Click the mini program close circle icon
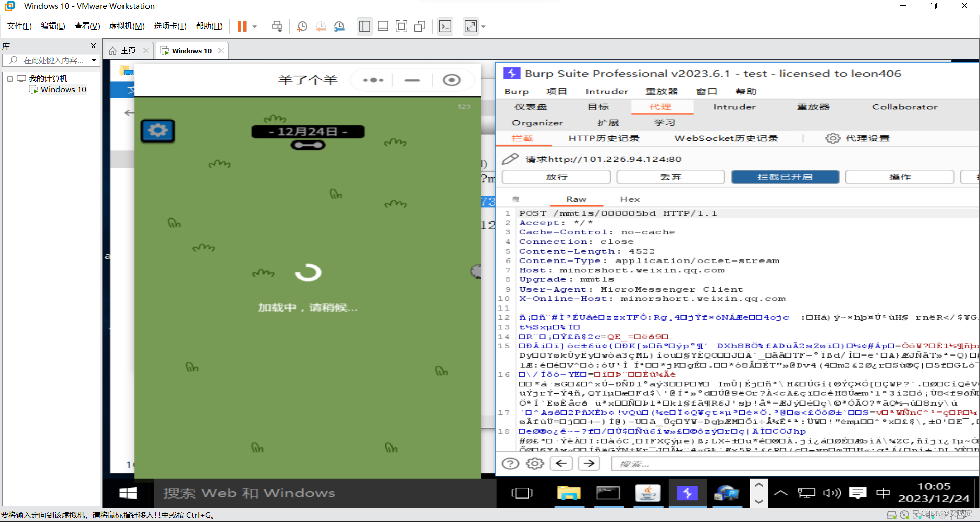The height and width of the screenshot is (522, 980). (452, 80)
